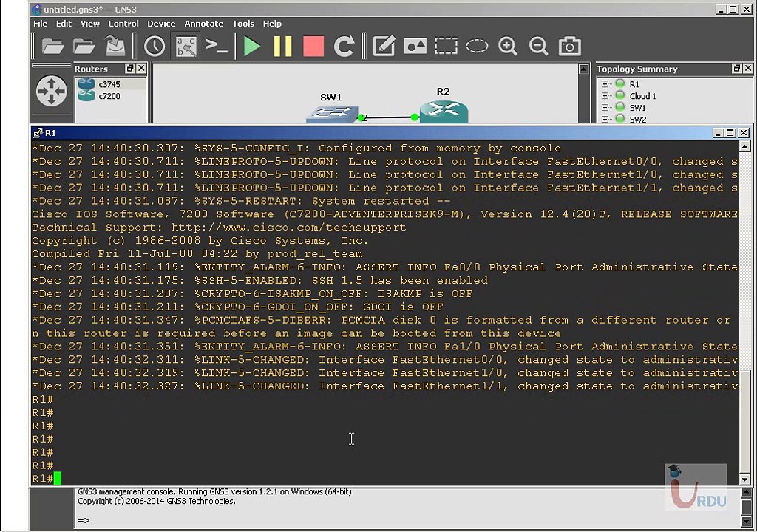The width and height of the screenshot is (757, 532).
Task: Click R1 console scrollbar up arrow
Action: coord(745,146)
